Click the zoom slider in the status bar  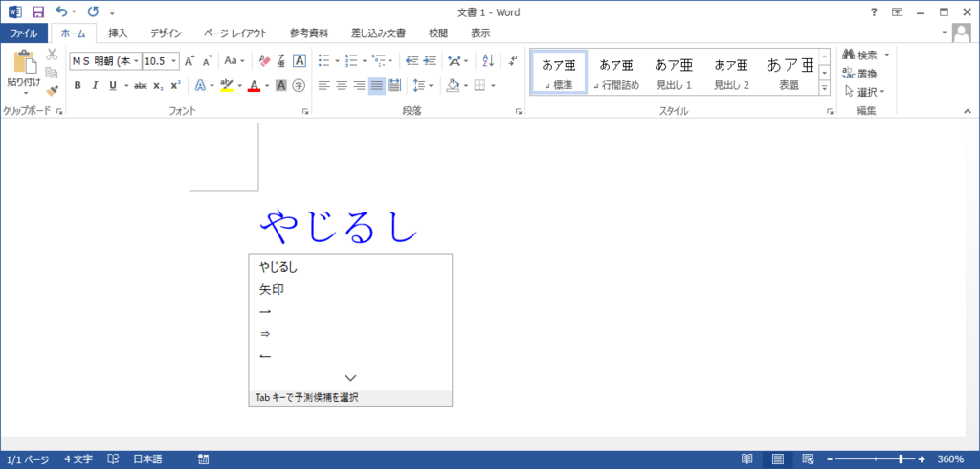click(900, 459)
